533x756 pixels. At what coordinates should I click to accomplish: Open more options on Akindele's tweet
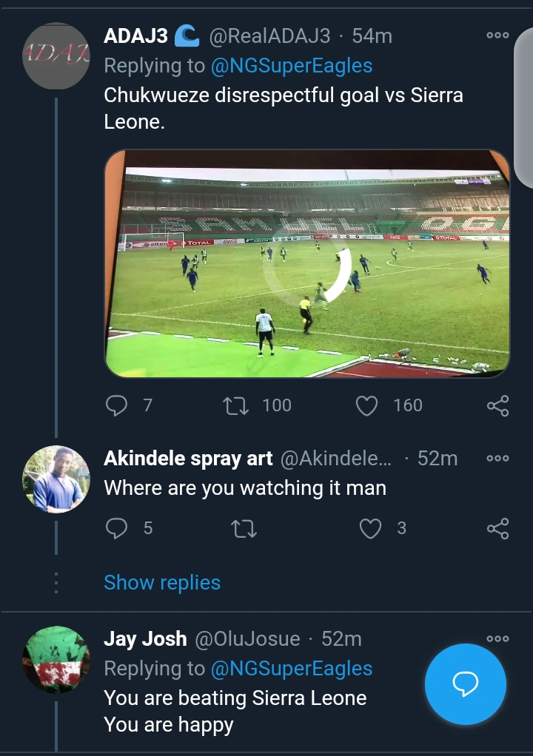point(497,458)
